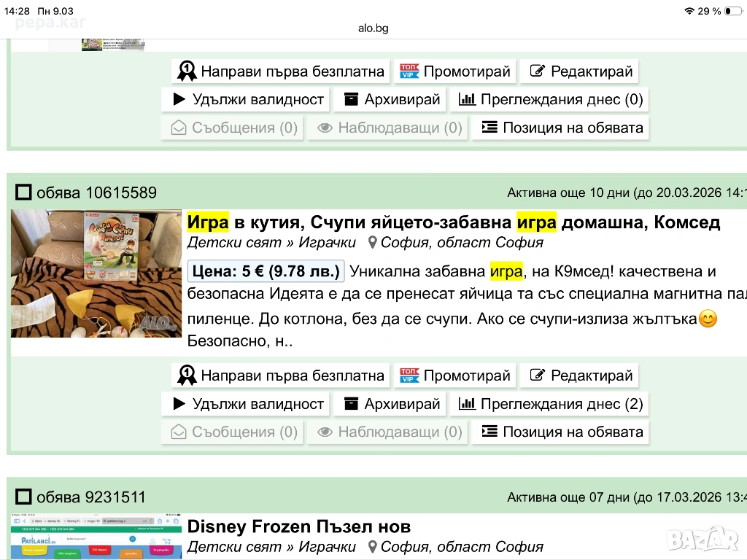The height and width of the screenshot is (560, 747).
Task: Click the award ribbon icon in the egg game listing
Action: [x=187, y=376]
